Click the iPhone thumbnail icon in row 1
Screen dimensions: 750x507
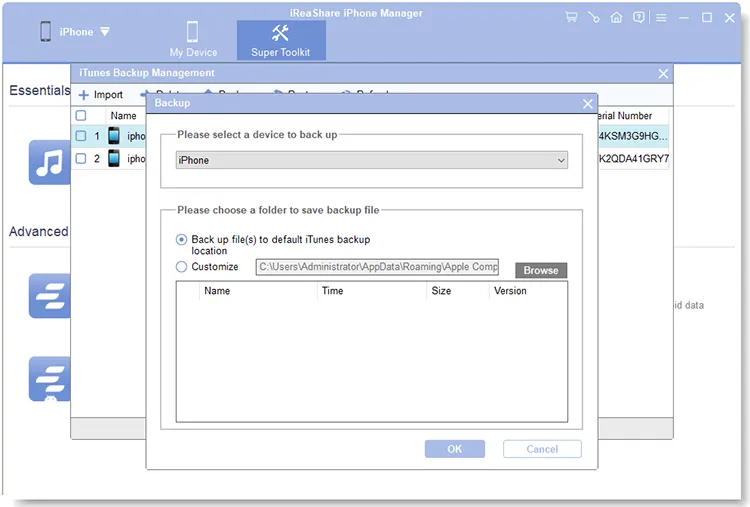(x=114, y=136)
